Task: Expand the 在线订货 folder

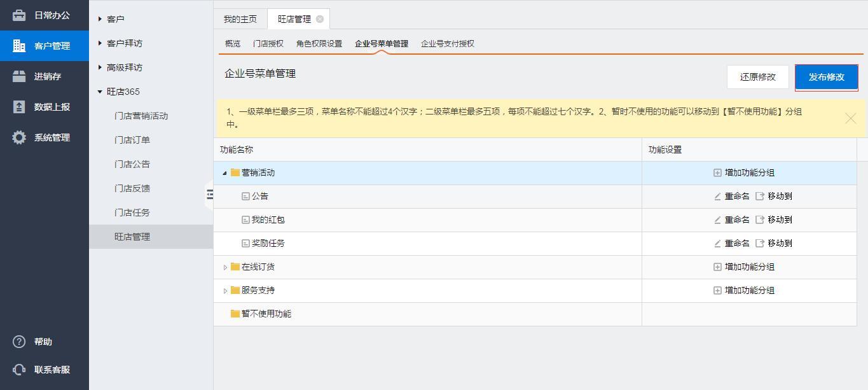Action: point(225,267)
